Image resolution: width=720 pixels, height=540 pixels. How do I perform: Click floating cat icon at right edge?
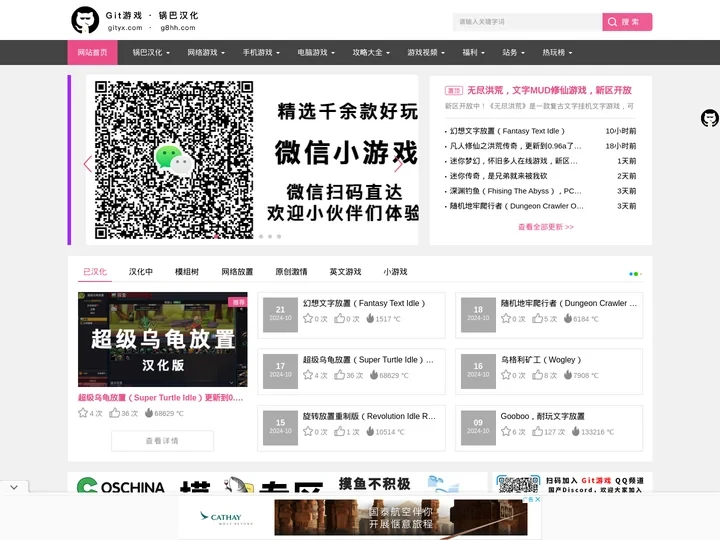[709, 118]
